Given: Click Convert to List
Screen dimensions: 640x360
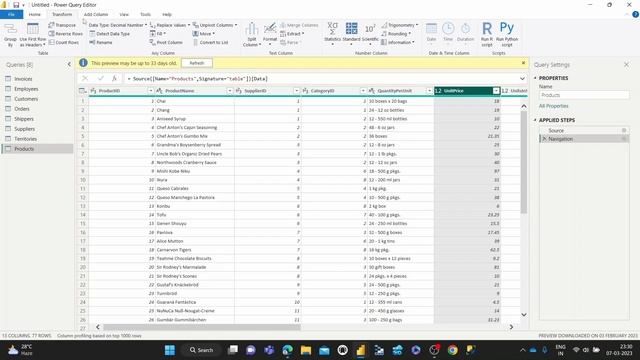Looking at the screenshot, I should [x=210, y=42].
